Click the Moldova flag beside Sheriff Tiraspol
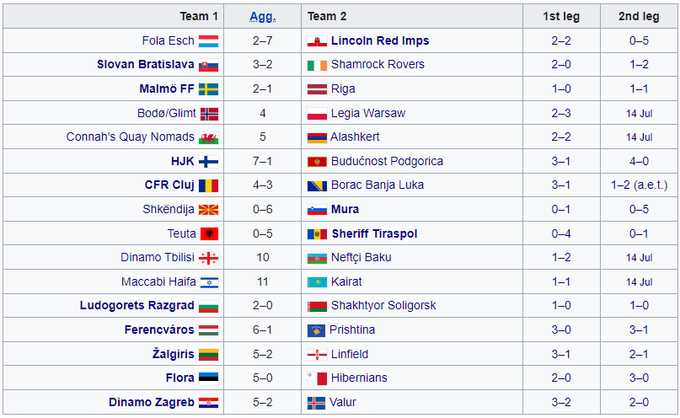This screenshot has height=418, width=680. click(x=315, y=233)
